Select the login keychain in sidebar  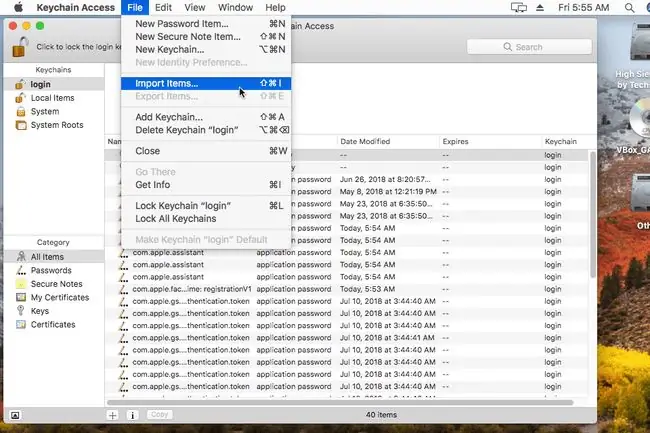[x=53, y=84]
